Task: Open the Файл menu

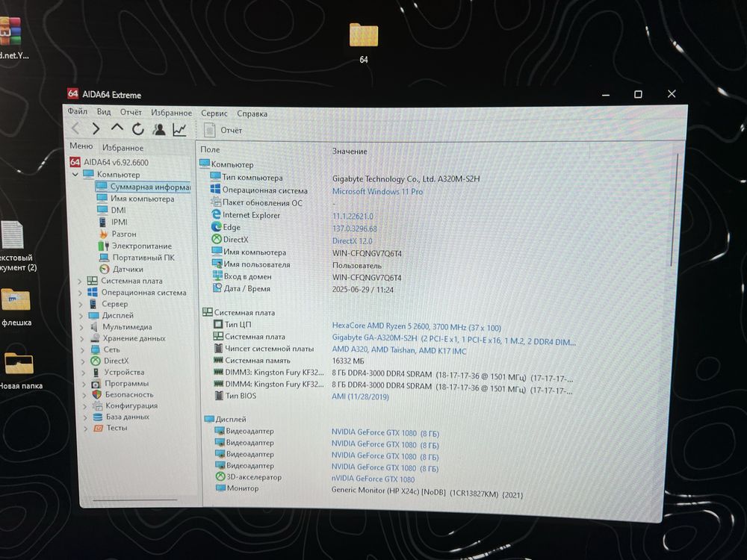Action: point(77,111)
